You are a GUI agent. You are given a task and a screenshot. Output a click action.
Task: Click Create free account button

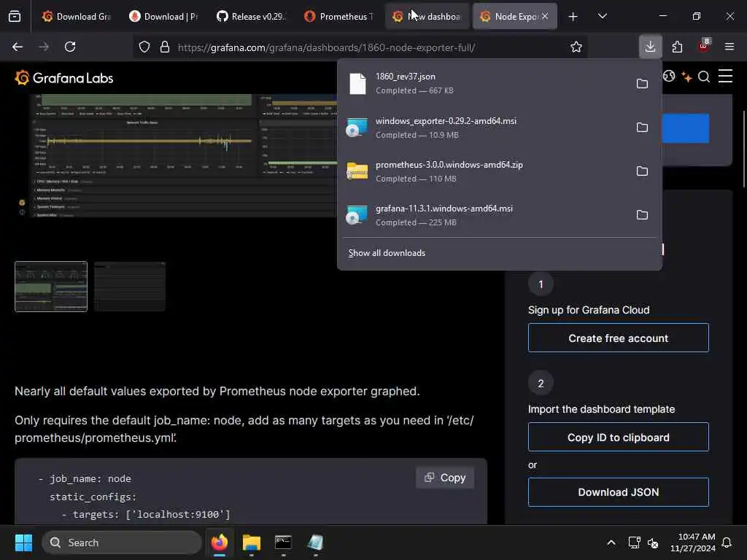[619, 338]
